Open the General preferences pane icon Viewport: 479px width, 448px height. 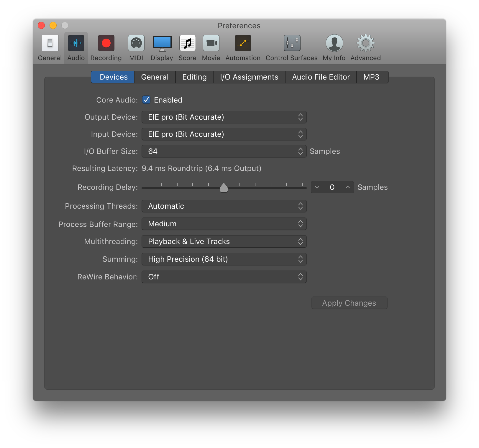[50, 43]
